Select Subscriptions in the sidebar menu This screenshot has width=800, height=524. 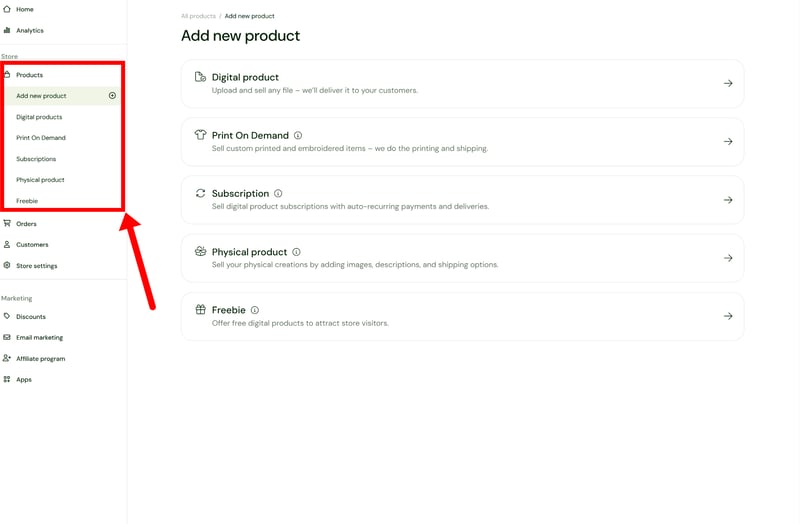[36, 159]
